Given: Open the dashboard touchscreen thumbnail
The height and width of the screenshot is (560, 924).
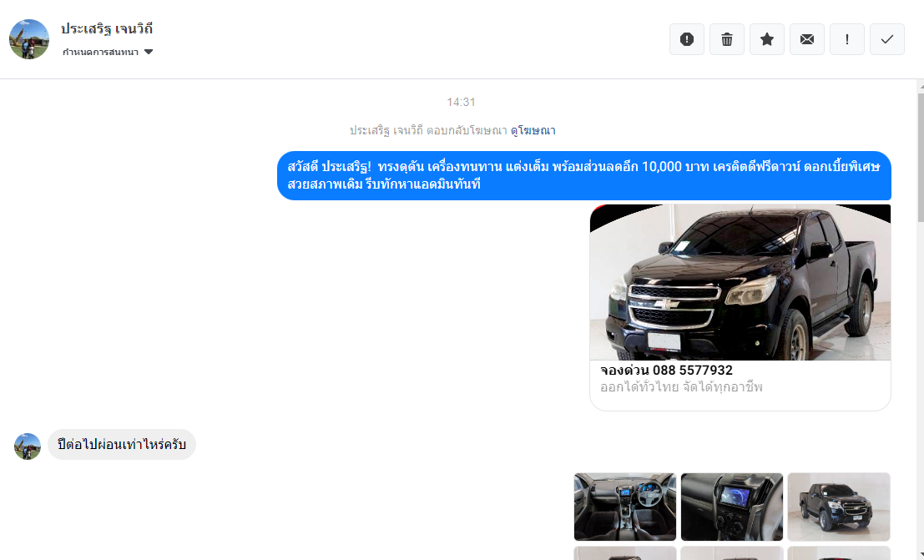Looking at the screenshot, I should [x=731, y=507].
